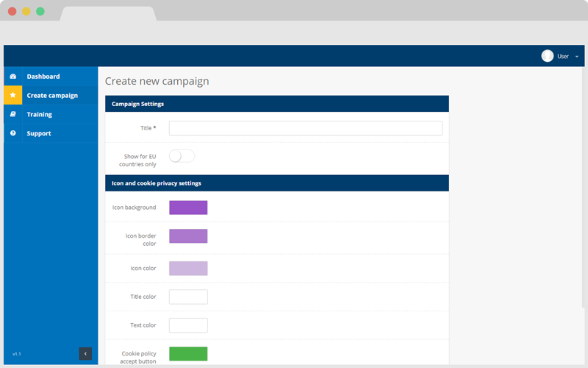The height and width of the screenshot is (368, 588).
Task: Open the Support menu item
Action: [39, 133]
